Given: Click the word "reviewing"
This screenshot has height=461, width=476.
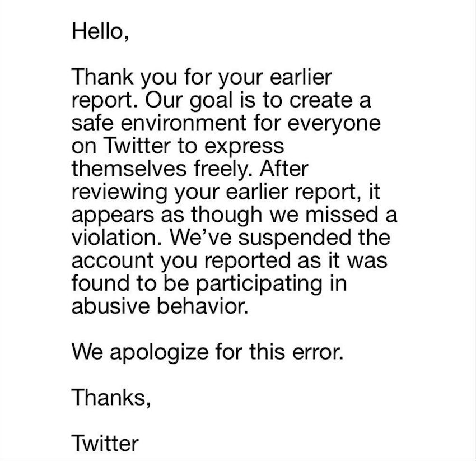Looking at the screenshot, I should 120,193.
